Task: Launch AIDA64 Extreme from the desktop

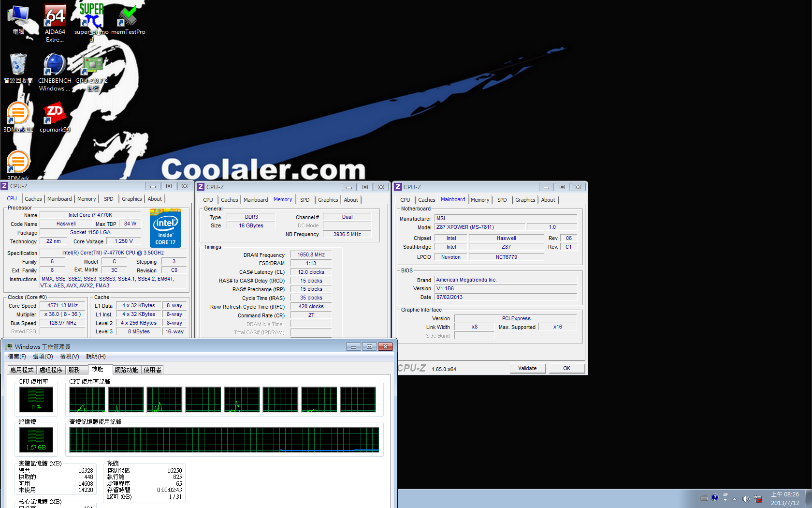Action: pyautogui.click(x=55, y=23)
